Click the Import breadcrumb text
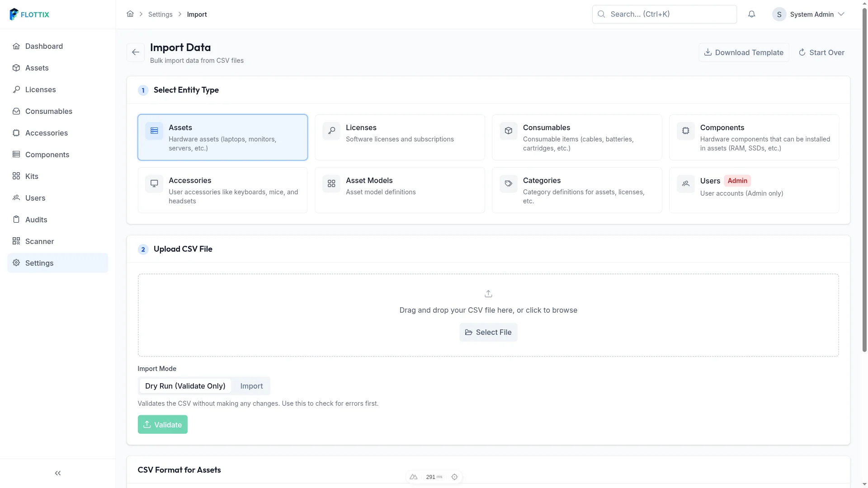The height and width of the screenshot is (488, 868). (197, 14)
